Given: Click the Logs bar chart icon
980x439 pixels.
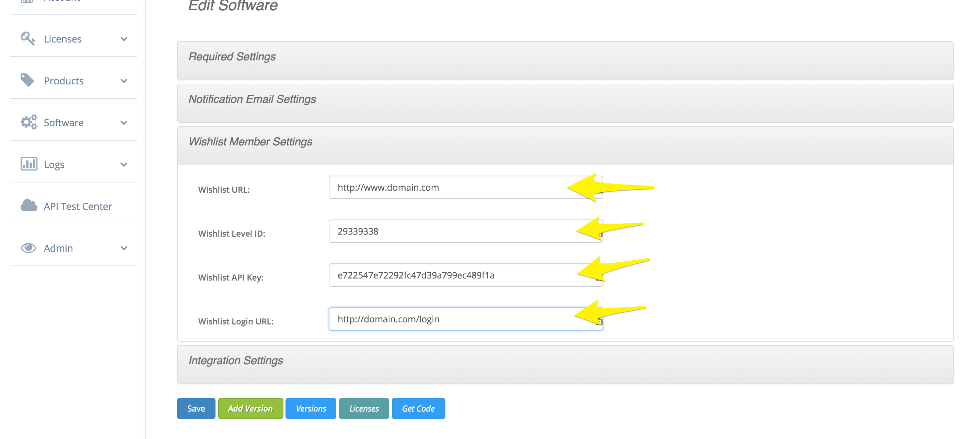Looking at the screenshot, I should (29, 164).
